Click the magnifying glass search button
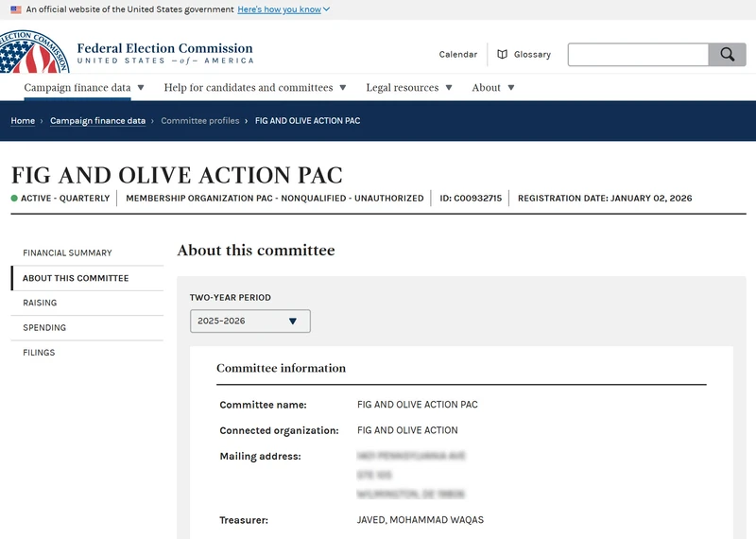756x539 pixels. [727, 55]
